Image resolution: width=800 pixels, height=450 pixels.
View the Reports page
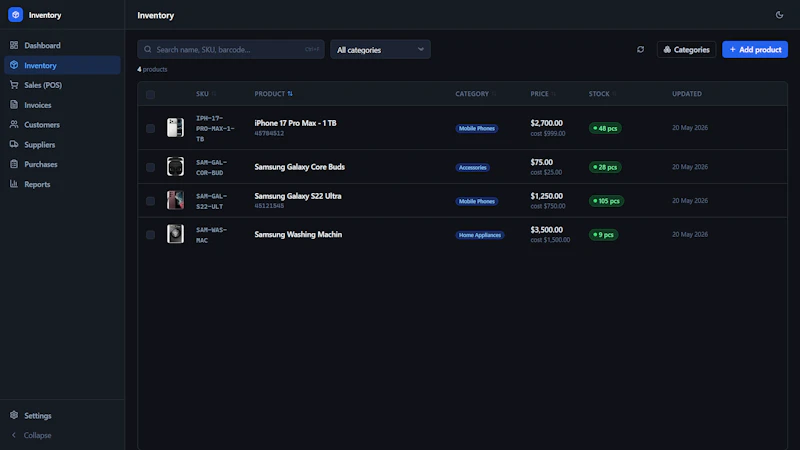(x=62, y=184)
